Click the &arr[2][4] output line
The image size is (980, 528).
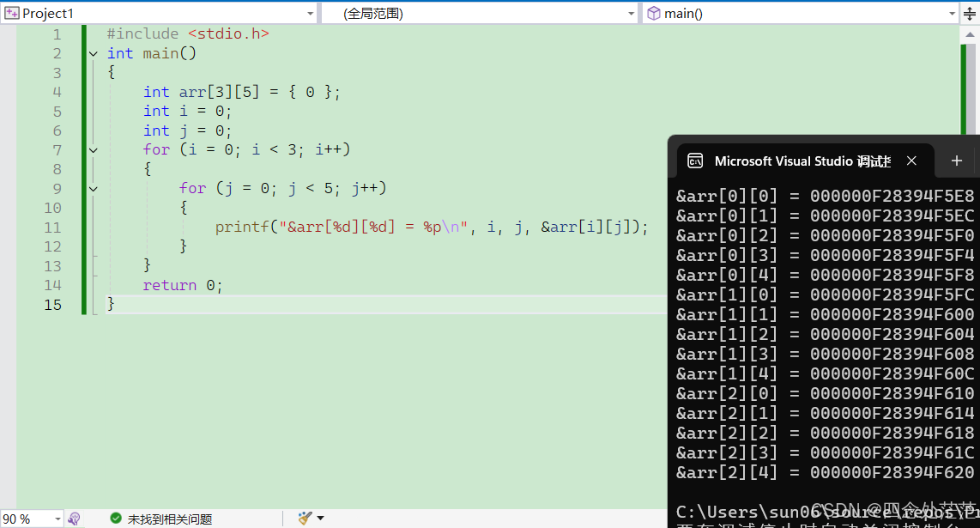(x=825, y=473)
